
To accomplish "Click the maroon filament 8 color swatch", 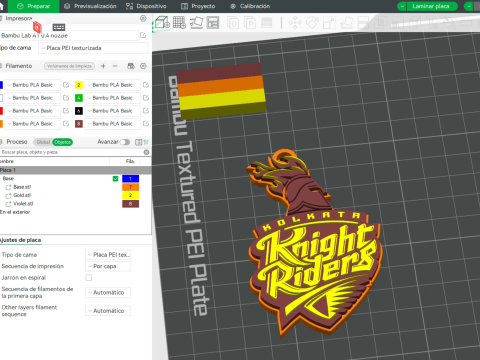I will point(79,124).
